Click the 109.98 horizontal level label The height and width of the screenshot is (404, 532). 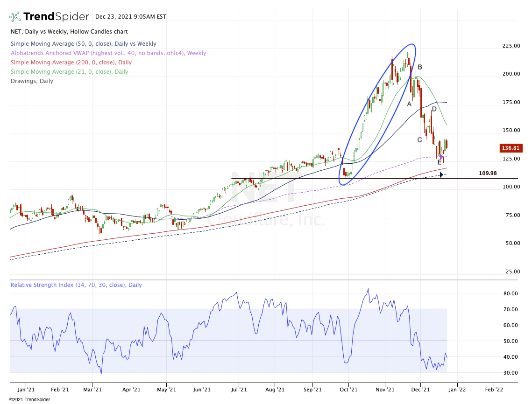pyautogui.click(x=488, y=173)
